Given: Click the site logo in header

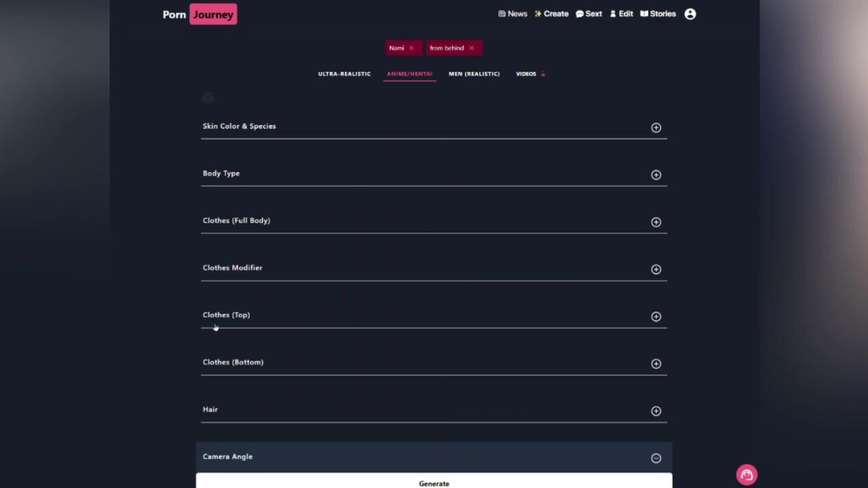Looking at the screenshot, I should tap(200, 14).
